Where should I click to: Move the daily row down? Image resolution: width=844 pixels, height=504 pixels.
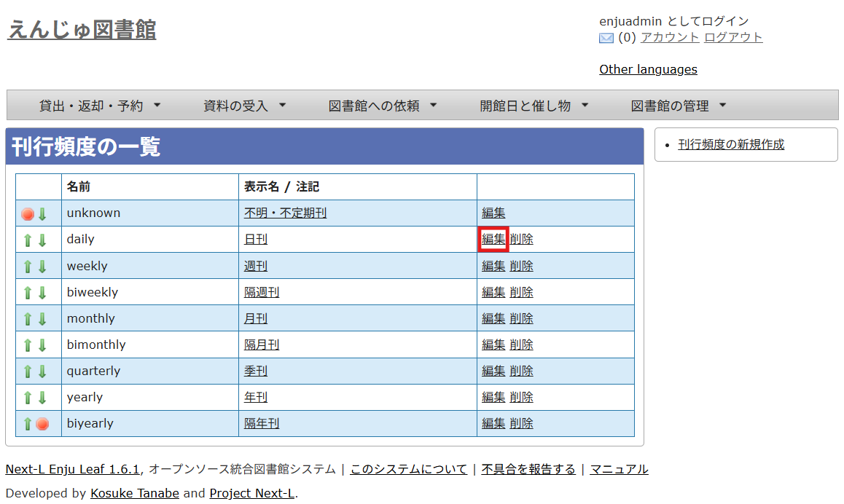click(x=42, y=240)
